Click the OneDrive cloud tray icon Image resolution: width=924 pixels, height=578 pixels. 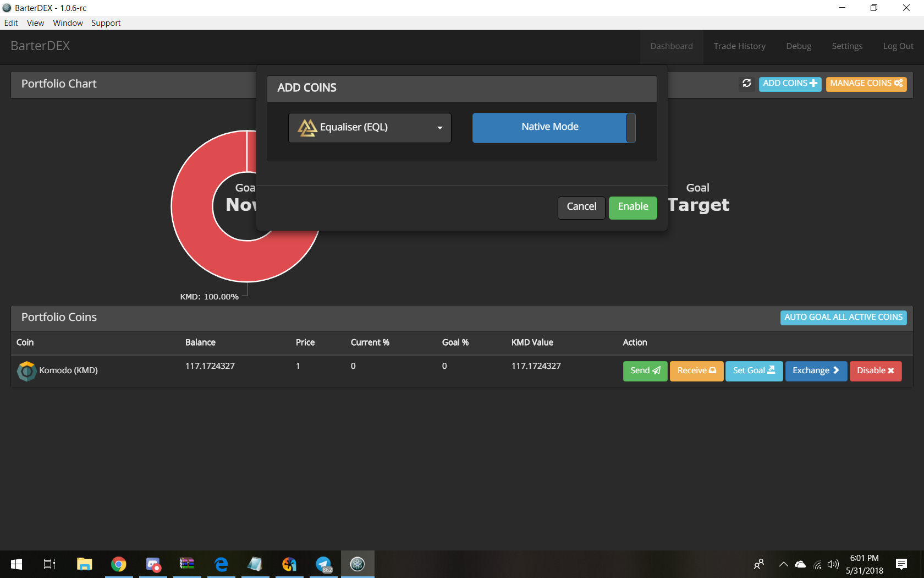click(x=800, y=564)
